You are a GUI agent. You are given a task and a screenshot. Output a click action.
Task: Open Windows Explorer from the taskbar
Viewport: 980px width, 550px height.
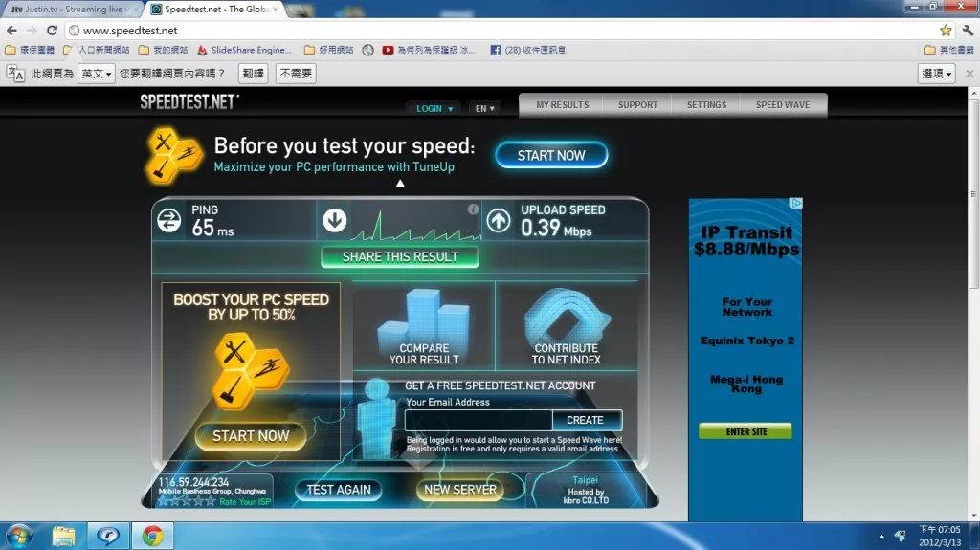click(63, 537)
